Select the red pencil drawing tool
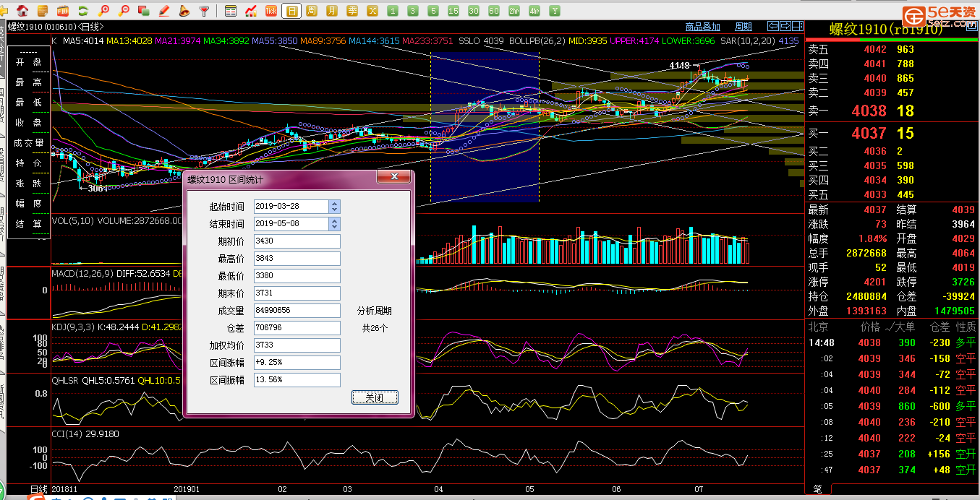The image size is (980, 500). pos(164,11)
